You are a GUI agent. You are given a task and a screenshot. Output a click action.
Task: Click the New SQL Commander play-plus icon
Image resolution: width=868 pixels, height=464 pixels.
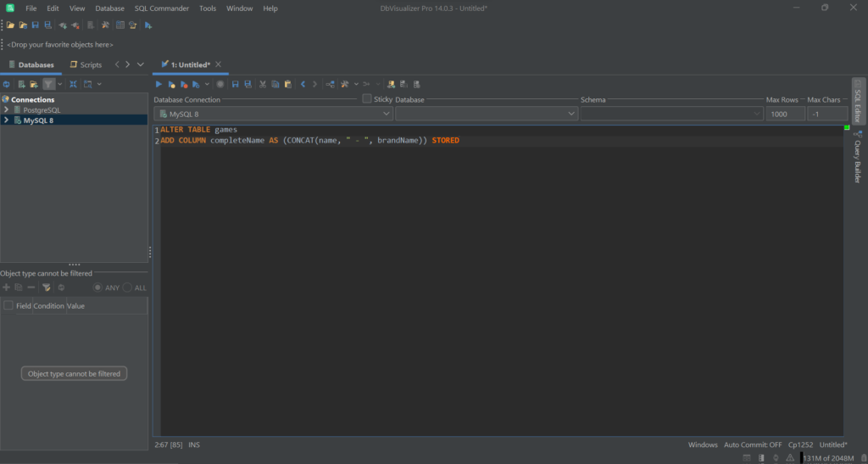[x=148, y=25]
